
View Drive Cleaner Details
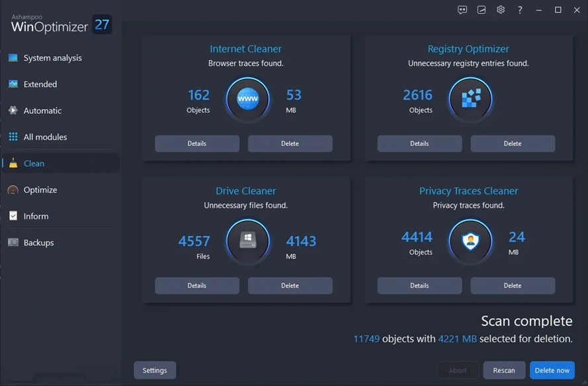(197, 286)
